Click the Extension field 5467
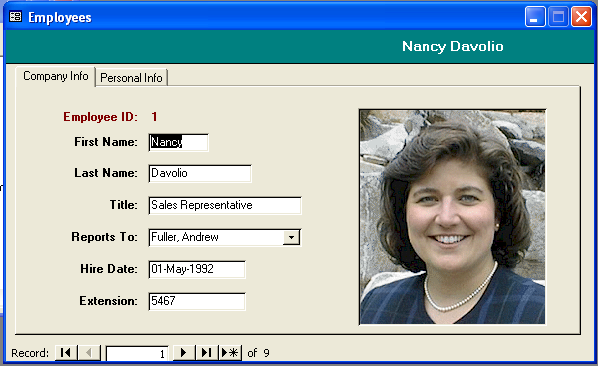The image size is (598, 366). (197, 301)
